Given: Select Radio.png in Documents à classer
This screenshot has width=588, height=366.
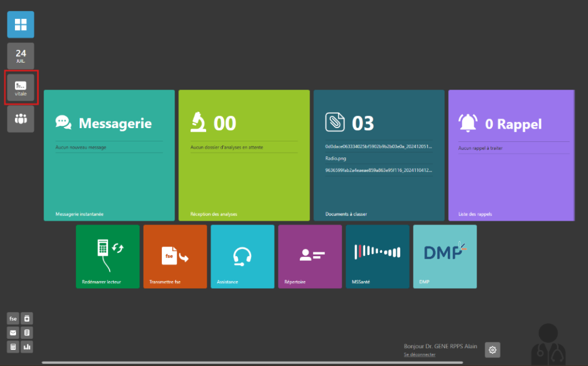Looking at the screenshot, I should click(x=336, y=159).
